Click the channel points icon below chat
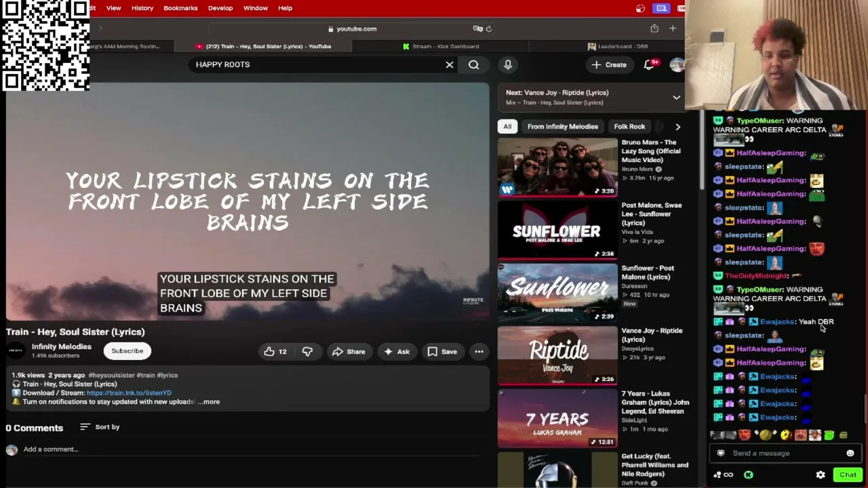The width and height of the screenshot is (868, 488). 717,474
